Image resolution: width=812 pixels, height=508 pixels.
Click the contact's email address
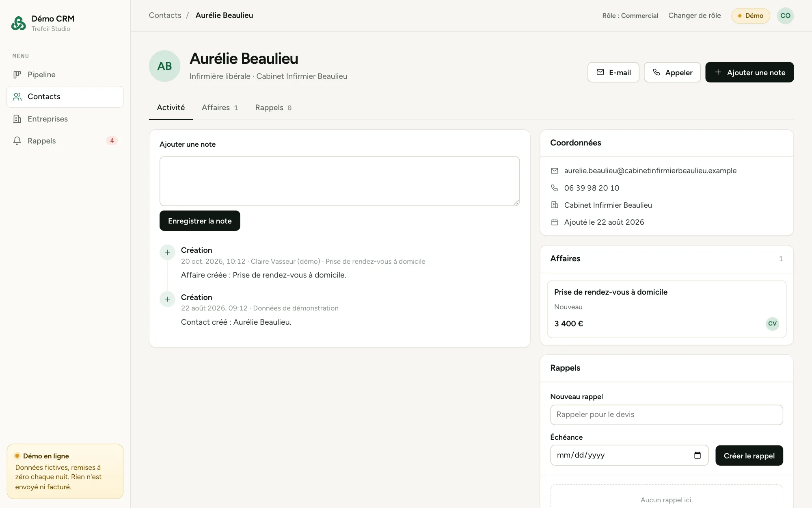pos(650,171)
